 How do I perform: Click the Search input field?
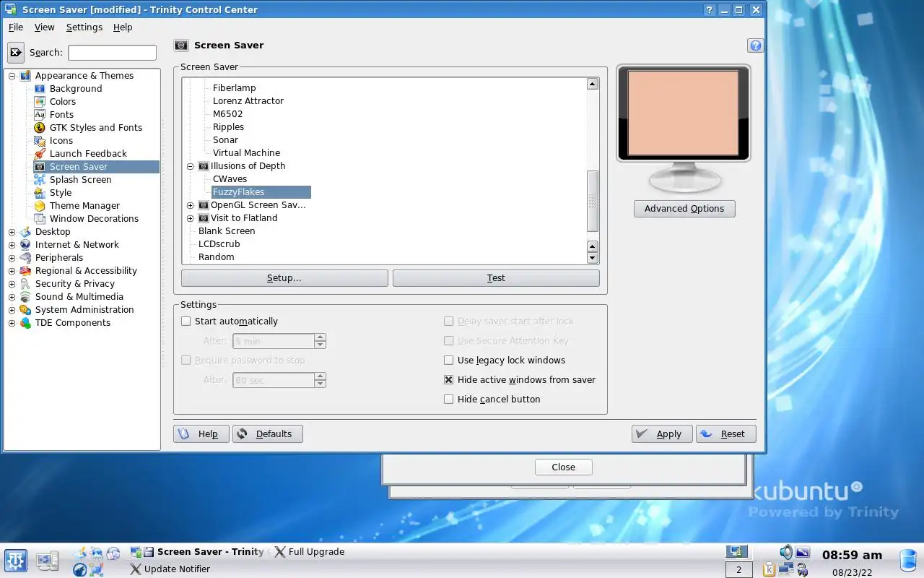(x=112, y=53)
